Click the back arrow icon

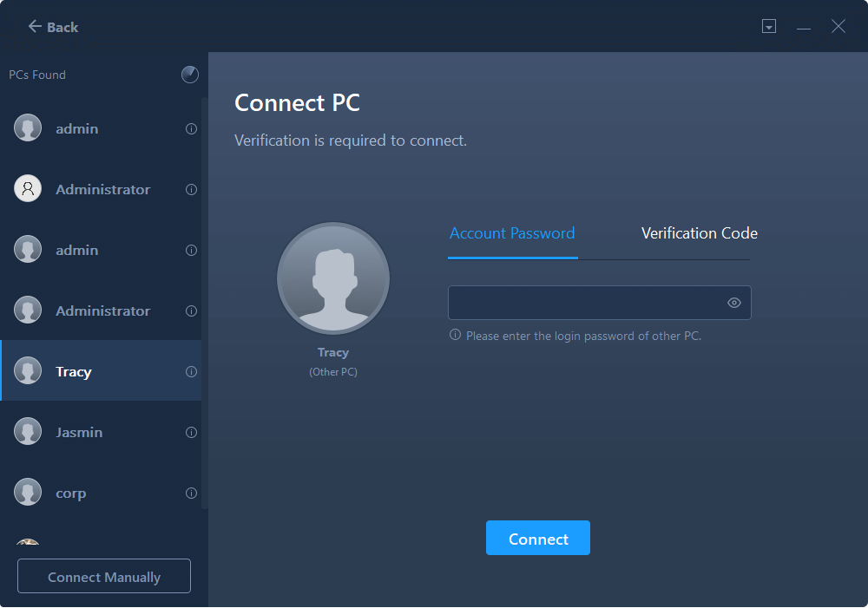(35, 27)
